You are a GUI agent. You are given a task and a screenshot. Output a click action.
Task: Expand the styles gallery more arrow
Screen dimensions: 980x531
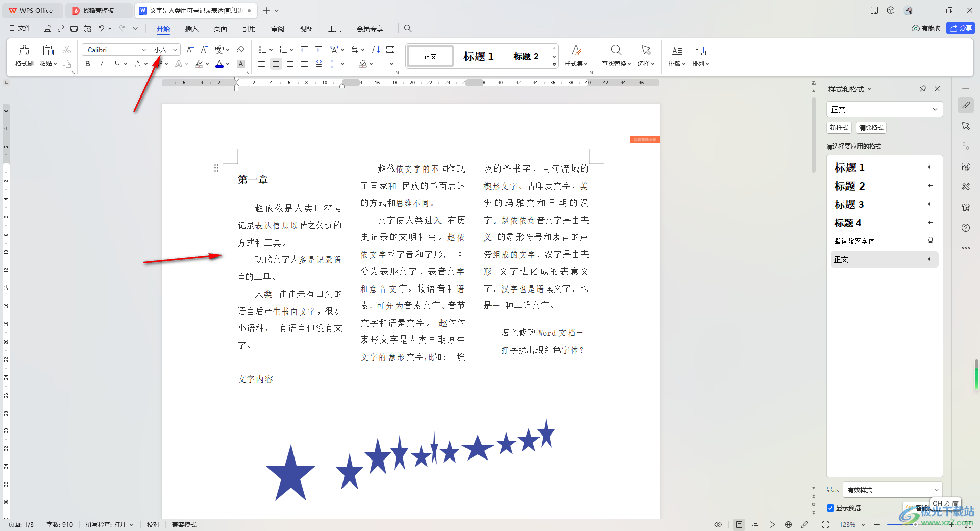554,65
